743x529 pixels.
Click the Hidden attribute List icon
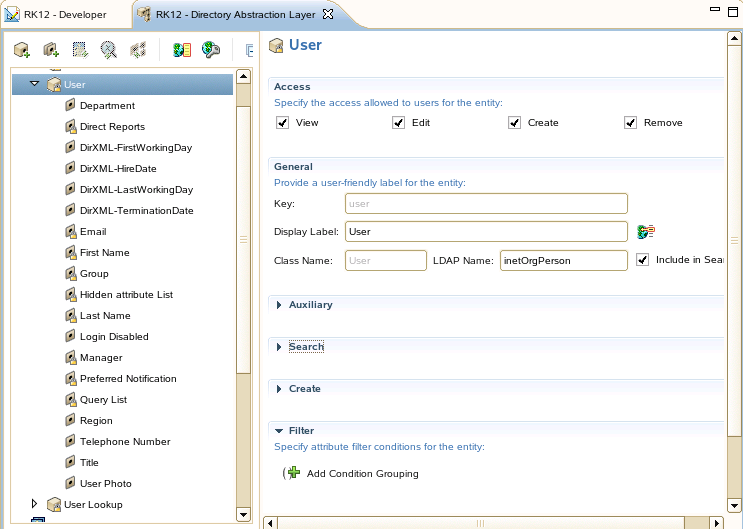71,294
